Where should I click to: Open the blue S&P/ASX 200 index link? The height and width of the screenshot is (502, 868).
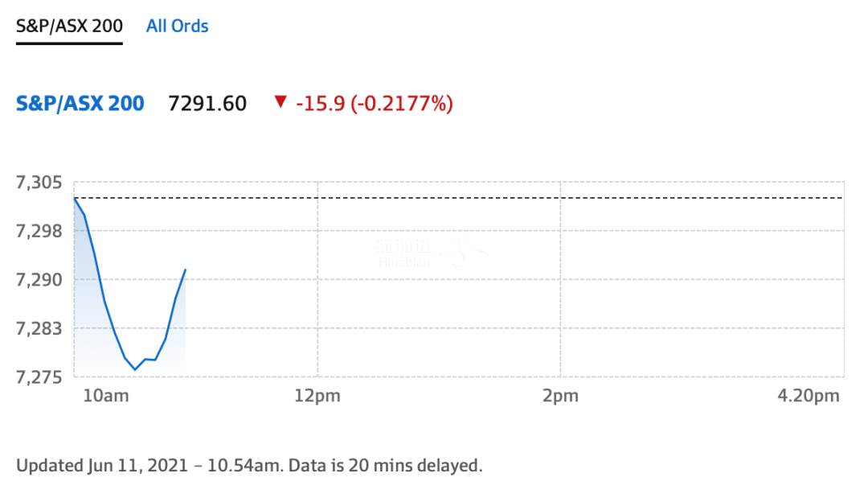coord(80,104)
